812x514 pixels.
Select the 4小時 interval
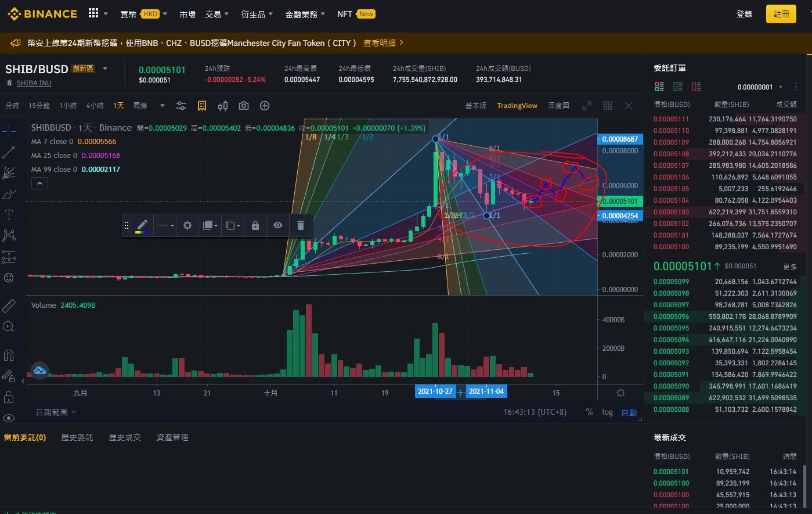[x=95, y=106]
